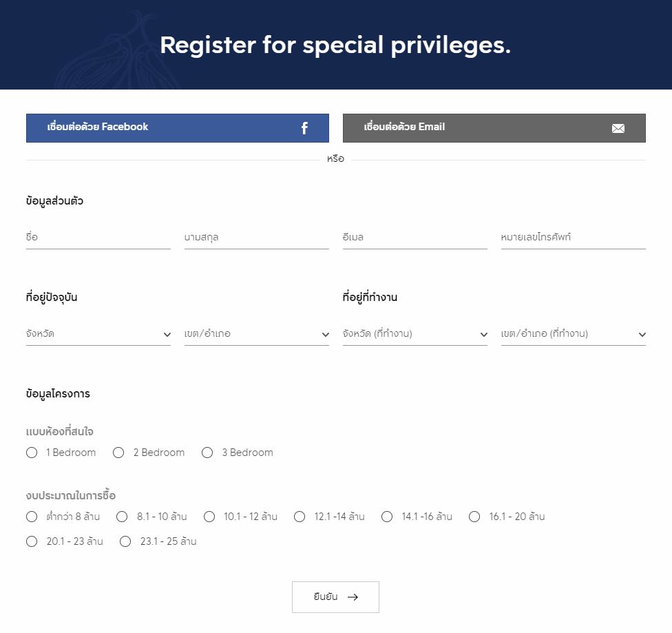This screenshot has height=633, width=672.
Task: Click the Facebook 'f' logo icon
Action: (304, 128)
